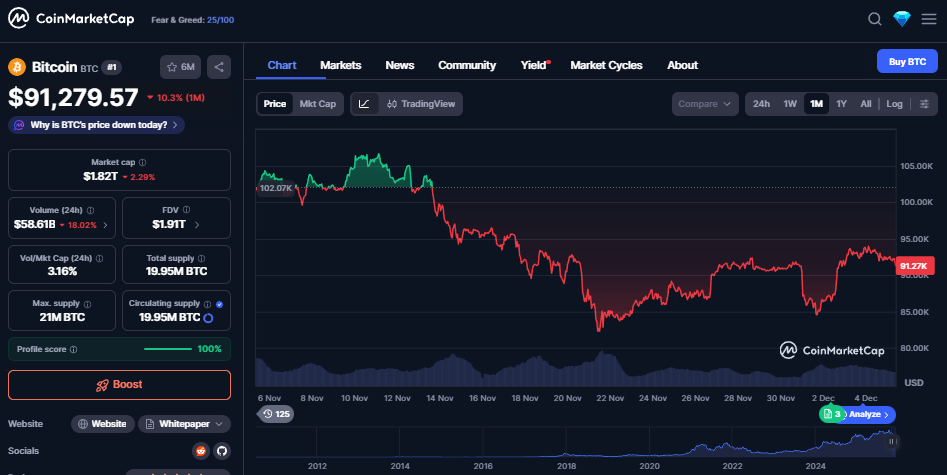Click the $91,279.57 price text

coord(73,98)
